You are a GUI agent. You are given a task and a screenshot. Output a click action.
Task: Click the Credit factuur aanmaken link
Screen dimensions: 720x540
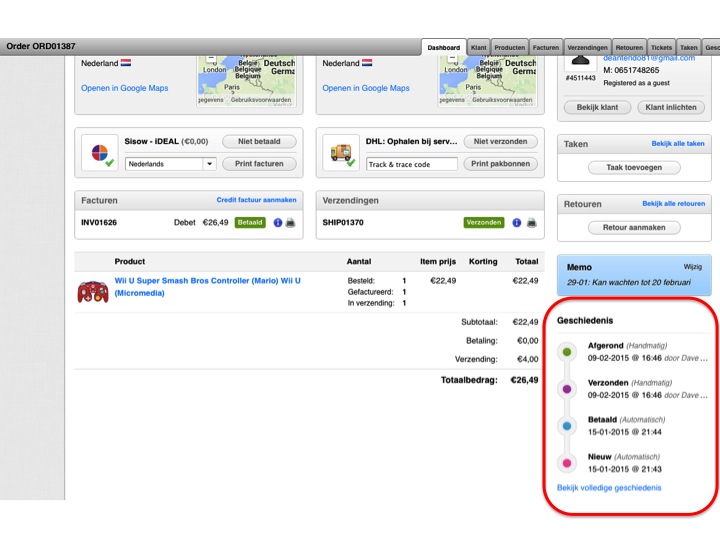point(256,200)
